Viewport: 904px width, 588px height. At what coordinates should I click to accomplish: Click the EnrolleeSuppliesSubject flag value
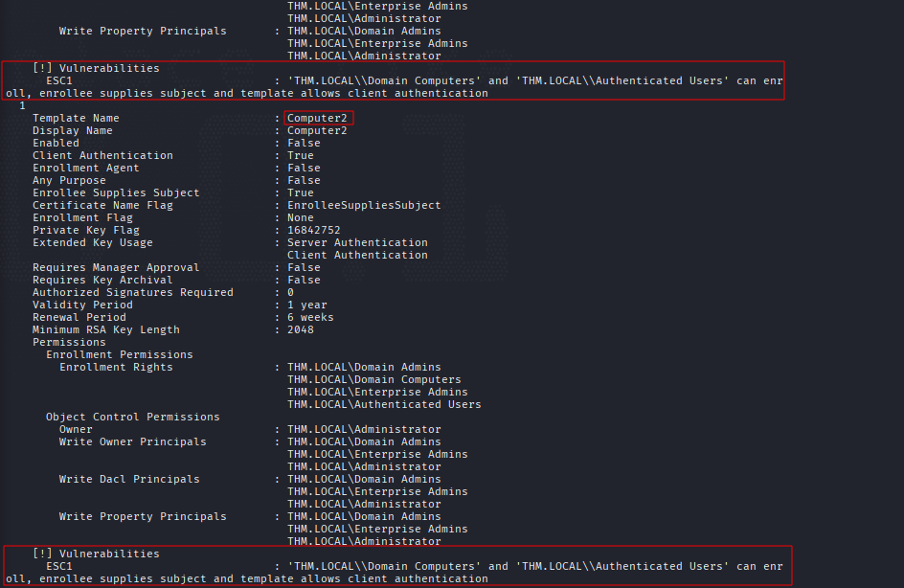point(364,205)
